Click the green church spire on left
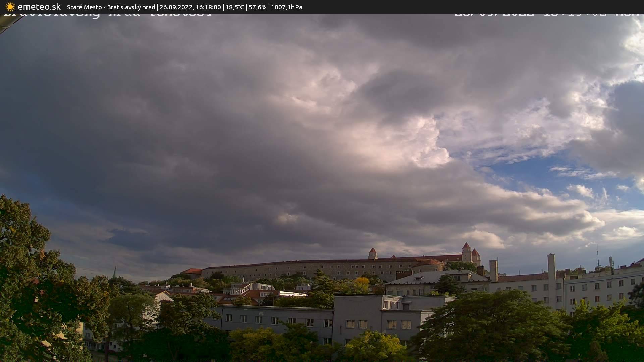The width and height of the screenshot is (644, 362). click(115, 272)
